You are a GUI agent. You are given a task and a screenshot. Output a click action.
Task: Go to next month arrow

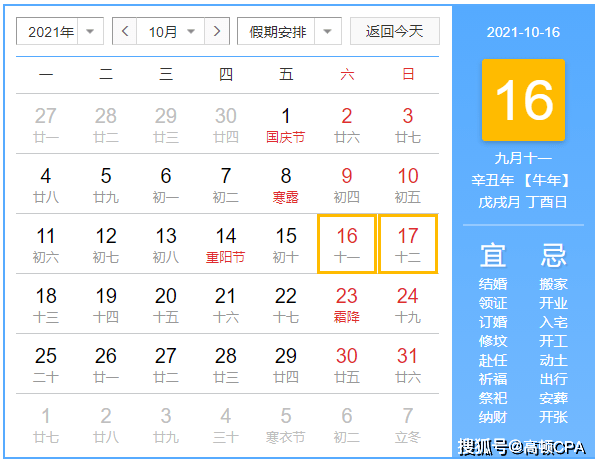click(x=217, y=31)
